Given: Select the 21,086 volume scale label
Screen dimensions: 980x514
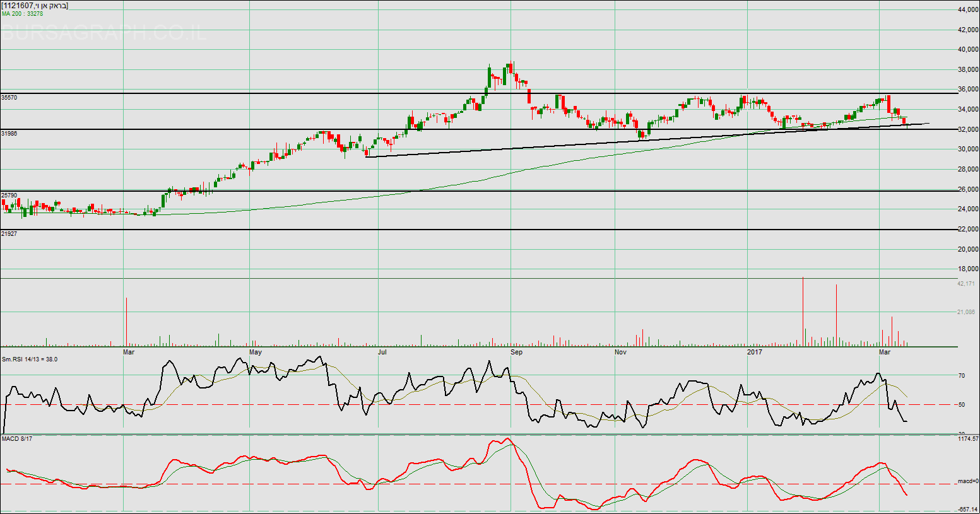Looking at the screenshot, I should click(x=966, y=312).
